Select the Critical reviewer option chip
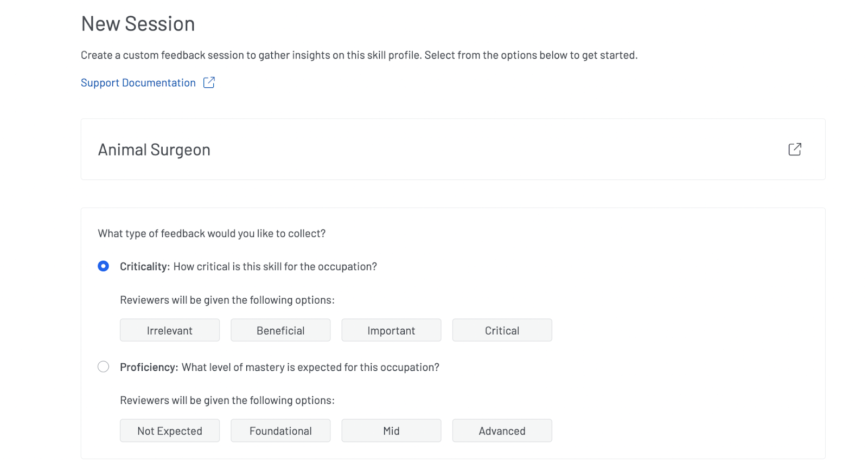The image size is (868, 462). pyautogui.click(x=502, y=330)
